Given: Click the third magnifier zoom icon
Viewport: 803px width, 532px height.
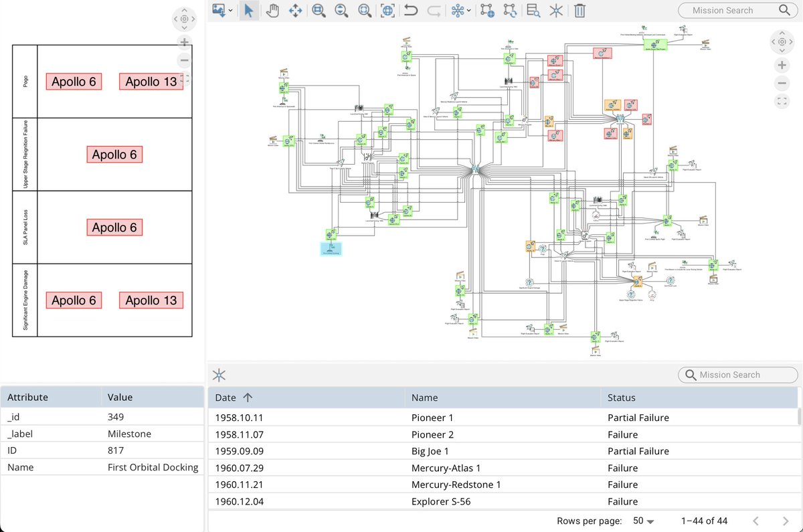Looking at the screenshot, I should pos(364,10).
